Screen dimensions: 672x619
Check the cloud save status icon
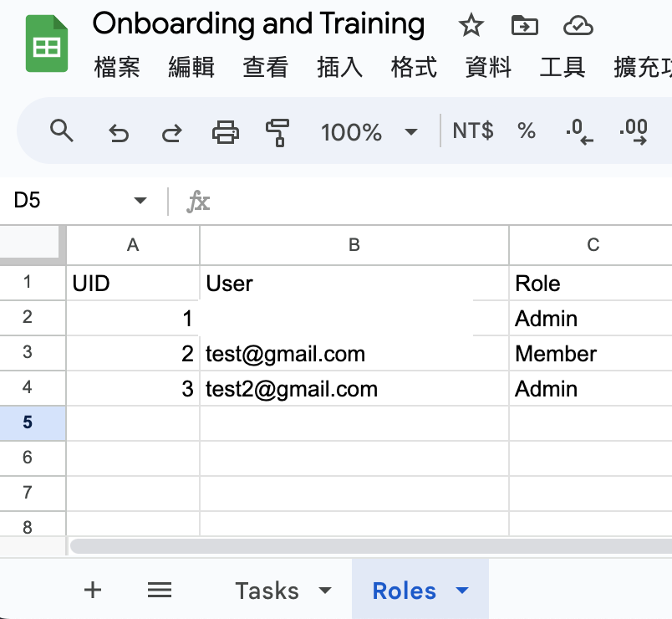tap(578, 25)
